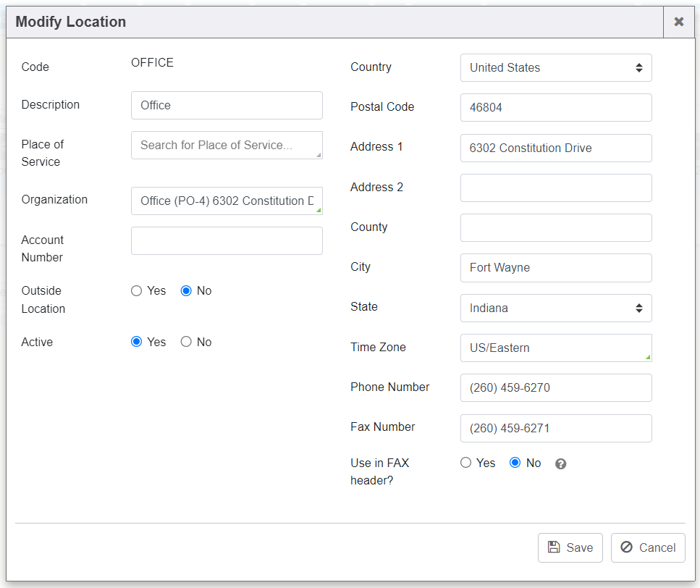
Task: Cancel the location modification
Action: [x=647, y=547]
